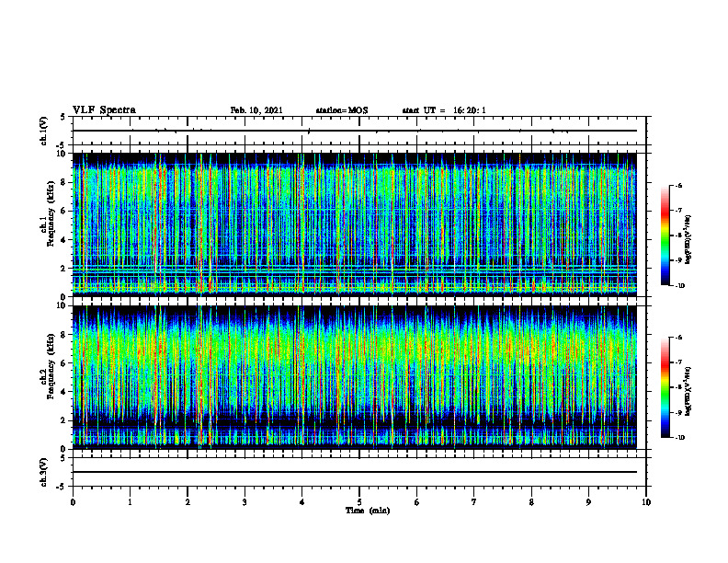Screen dimensions: 728x563
Task: Click the ch.2 color bar log(PSD) label
Action: coord(688,391)
